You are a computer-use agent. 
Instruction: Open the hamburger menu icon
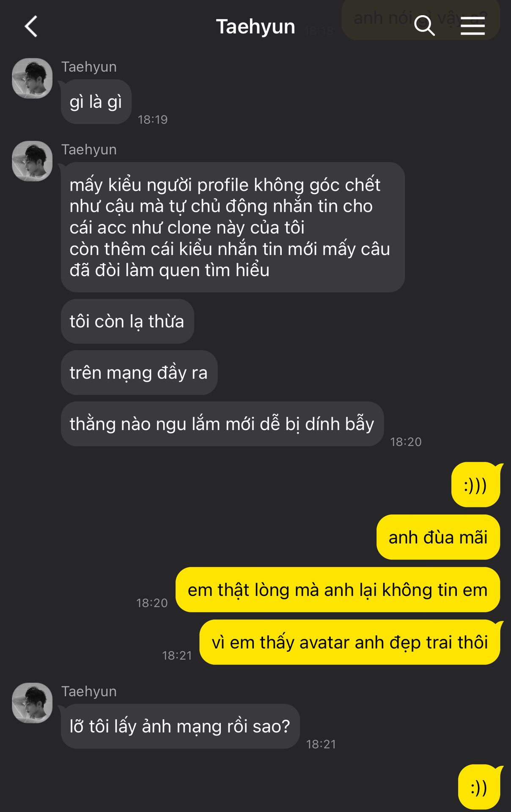tap(473, 26)
